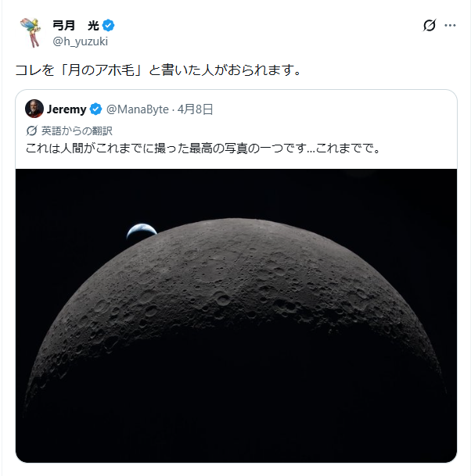Click the verified badge next to 弓月 光
471x476 pixels.
click(x=109, y=26)
